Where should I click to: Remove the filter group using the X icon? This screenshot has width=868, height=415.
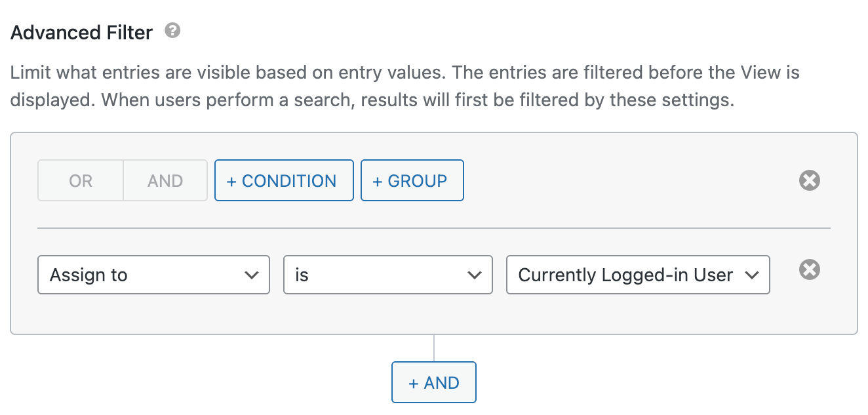click(809, 180)
